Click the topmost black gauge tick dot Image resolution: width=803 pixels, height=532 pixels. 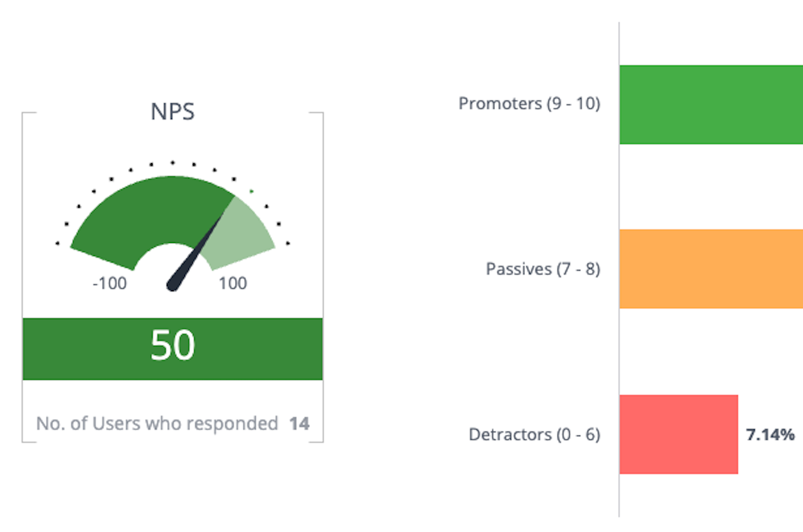pyautogui.click(x=173, y=163)
